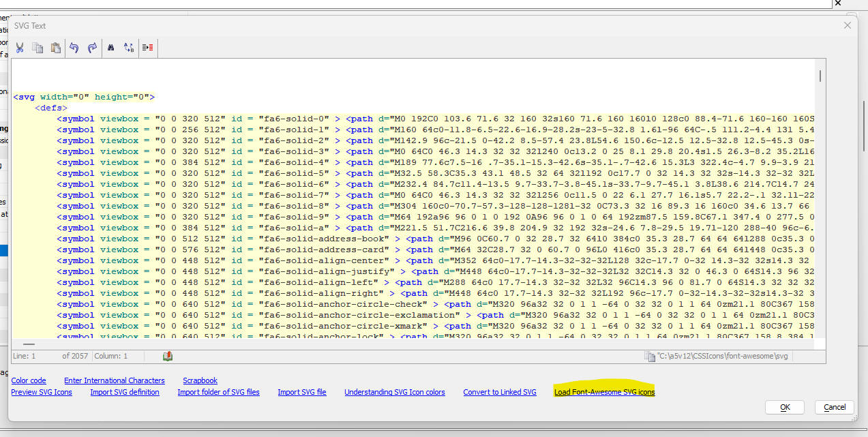Cut selected text with scissors icon
The image size is (868, 437).
pos(20,48)
